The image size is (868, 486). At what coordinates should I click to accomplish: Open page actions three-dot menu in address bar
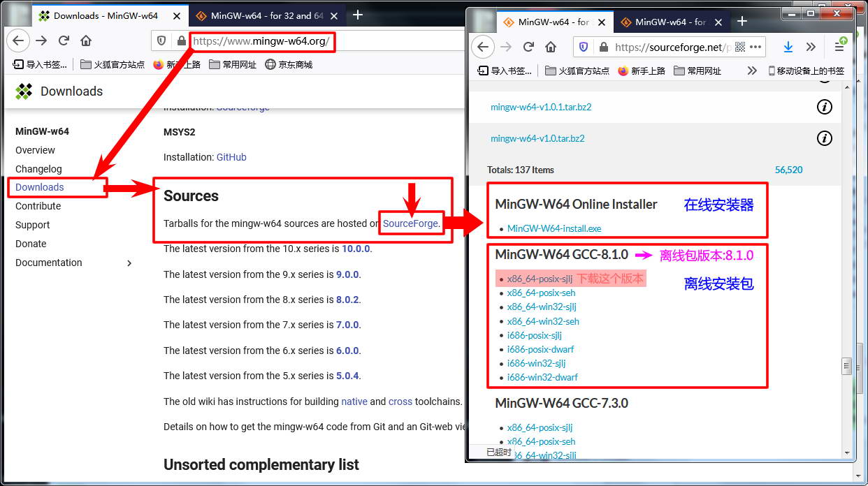755,47
